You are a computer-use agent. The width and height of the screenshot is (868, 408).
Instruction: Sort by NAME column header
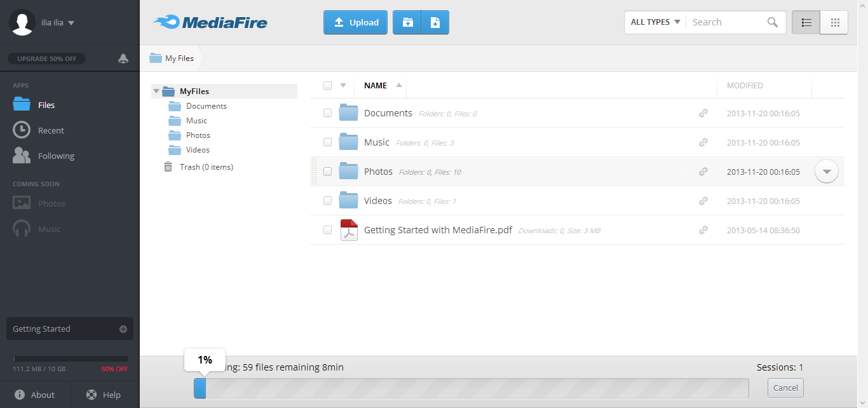coord(376,85)
